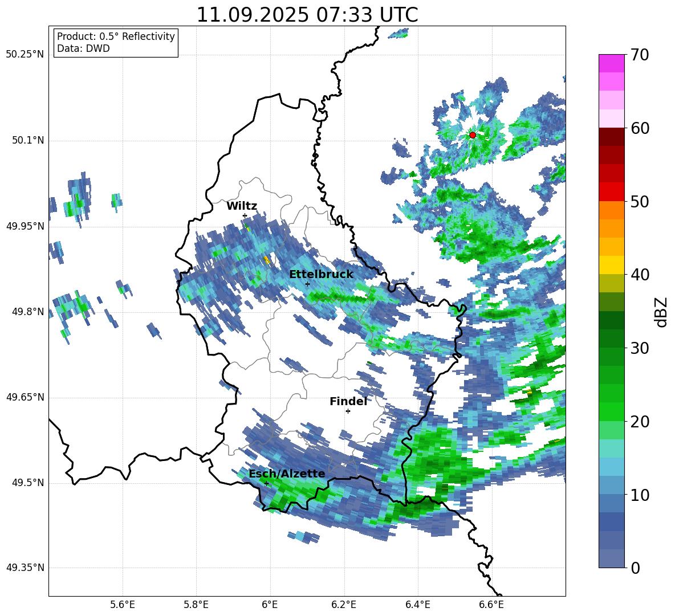Click the 50.1°N latitude label
Image resolution: width=675 pixels, height=616 pixels.
coord(28,141)
